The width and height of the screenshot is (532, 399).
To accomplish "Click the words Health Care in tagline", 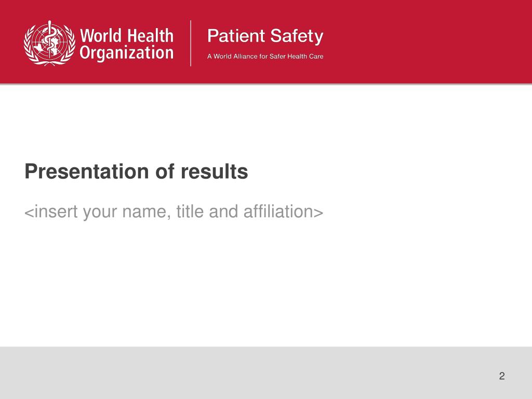I will [x=305, y=56].
